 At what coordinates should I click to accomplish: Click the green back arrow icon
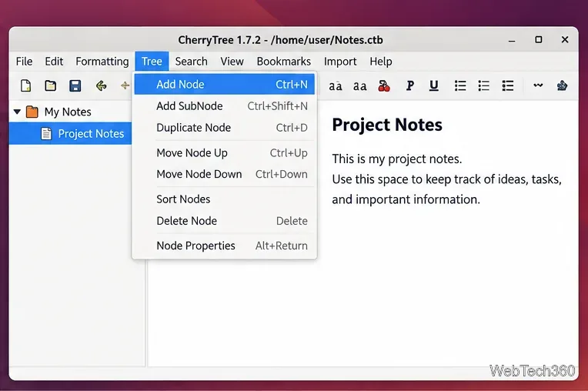[101, 86]
